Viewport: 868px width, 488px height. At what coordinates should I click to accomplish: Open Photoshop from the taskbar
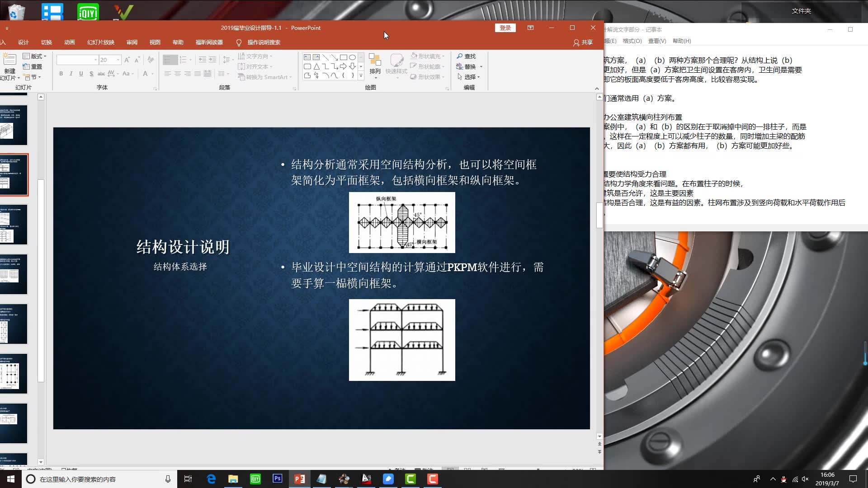[x=278, y=479]
